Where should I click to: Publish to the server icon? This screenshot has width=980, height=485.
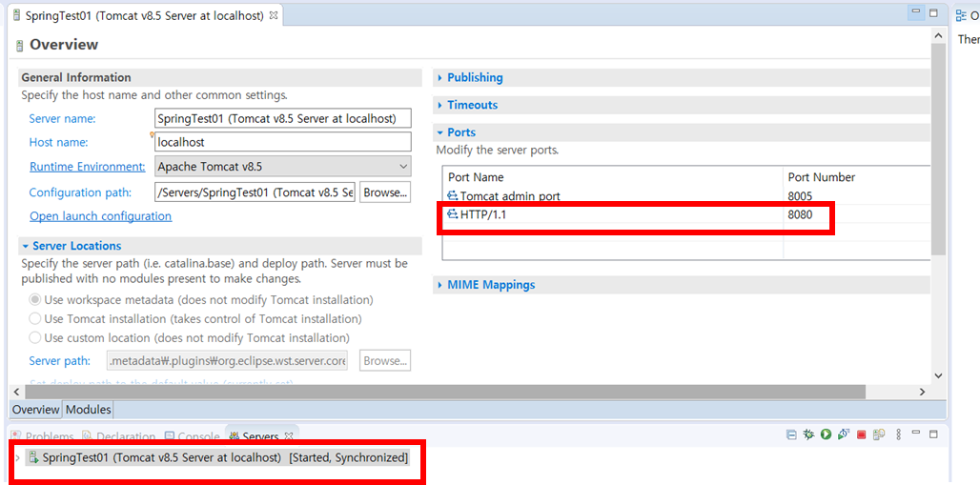tap(879, 434)
